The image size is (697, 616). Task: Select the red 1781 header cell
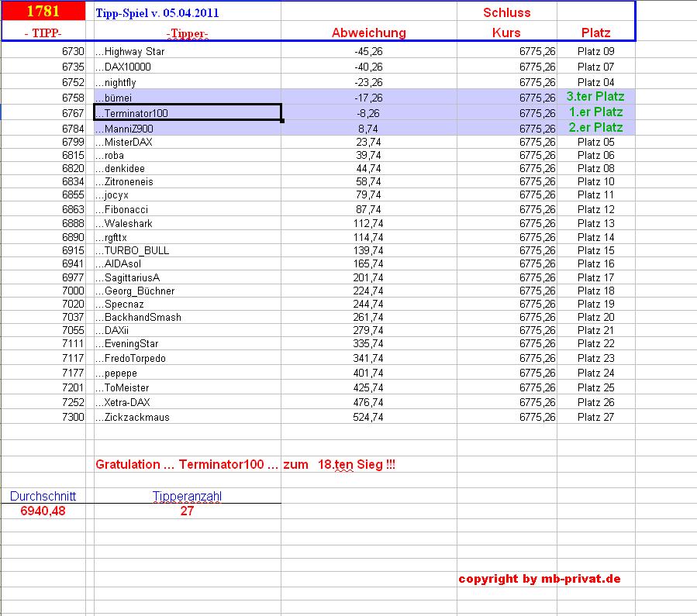pyautogui.click(x=43, y=11)
